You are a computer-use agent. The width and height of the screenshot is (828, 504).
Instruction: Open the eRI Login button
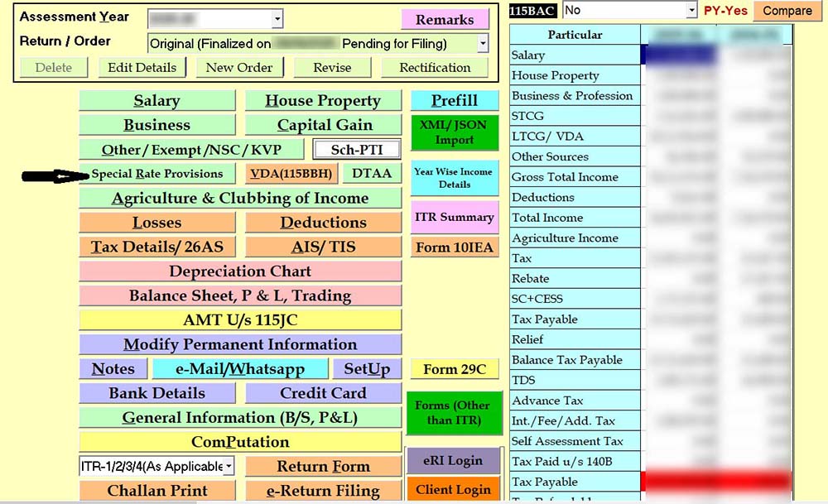tap(454, 460)
